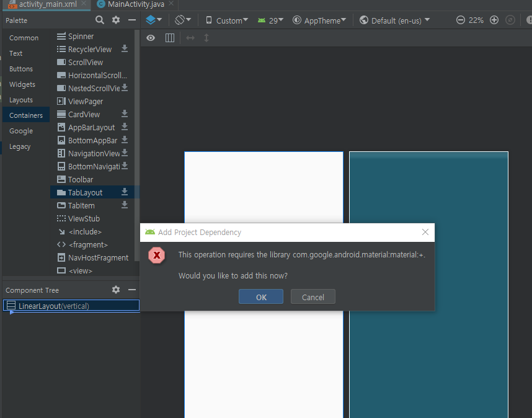Select TabItem in palette list
Screen dimensions: 532x418
92,205
